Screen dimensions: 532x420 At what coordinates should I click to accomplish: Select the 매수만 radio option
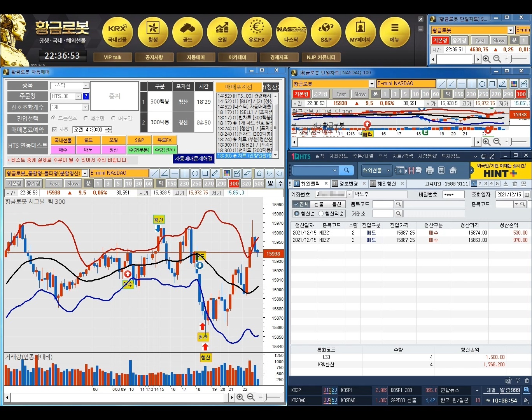click(x=86, y=118)
